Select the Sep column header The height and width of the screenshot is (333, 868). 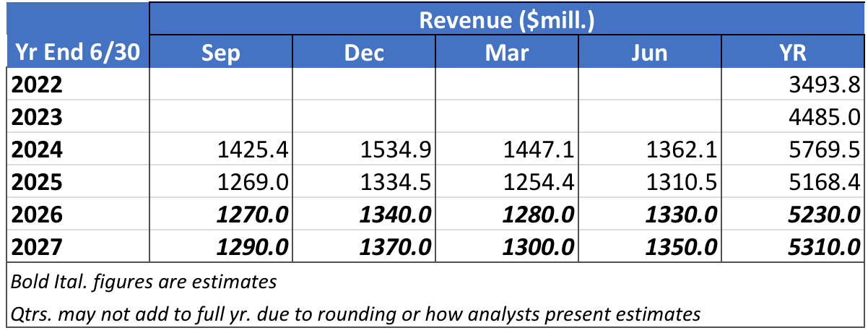click(221, 52)
